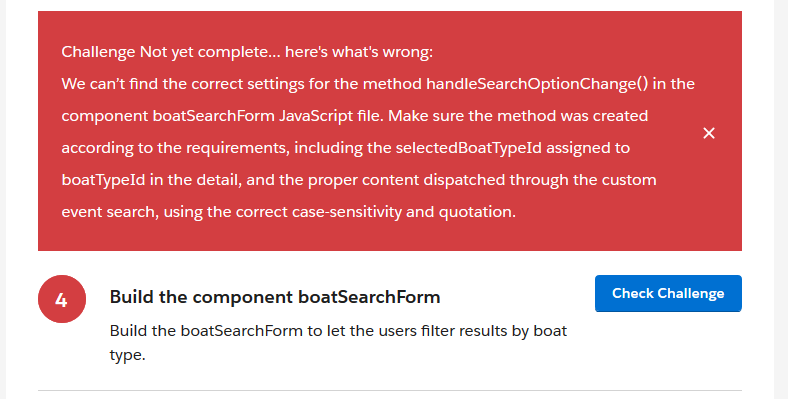Click the phrase "here's what's wrong:" in banner
This screenshot has height=399, width=788.
click(x=359, y=52)
